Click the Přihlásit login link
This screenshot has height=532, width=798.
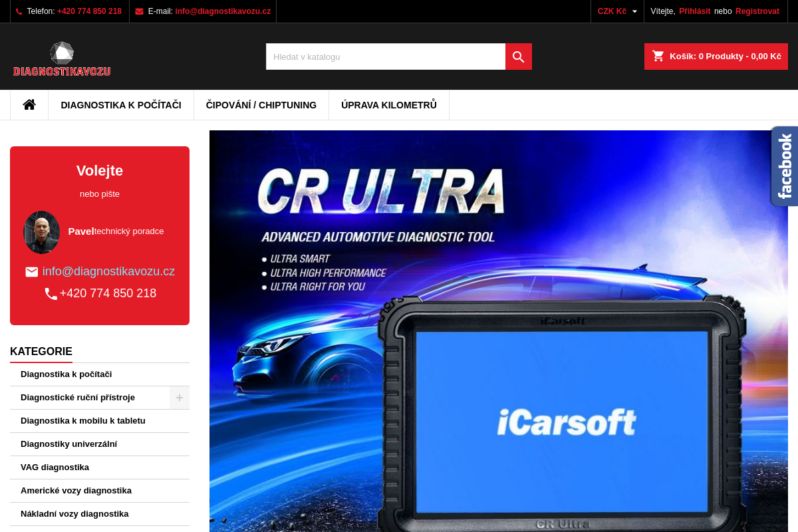tap(694, 11)
